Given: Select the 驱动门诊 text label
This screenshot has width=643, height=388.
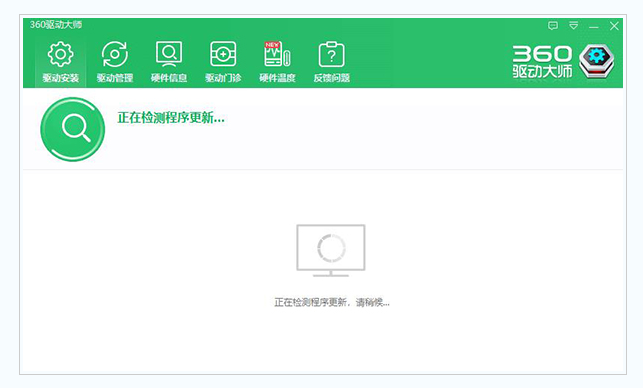Looking at the screenshot, I should 223,78.
